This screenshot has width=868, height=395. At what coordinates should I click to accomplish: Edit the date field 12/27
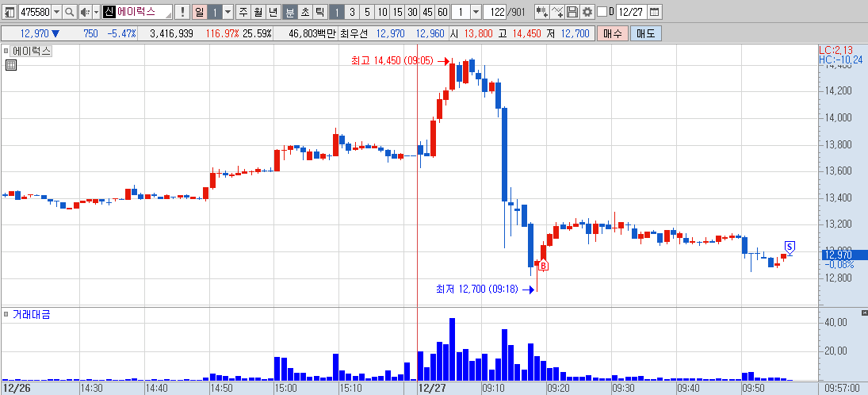point(630,12)
